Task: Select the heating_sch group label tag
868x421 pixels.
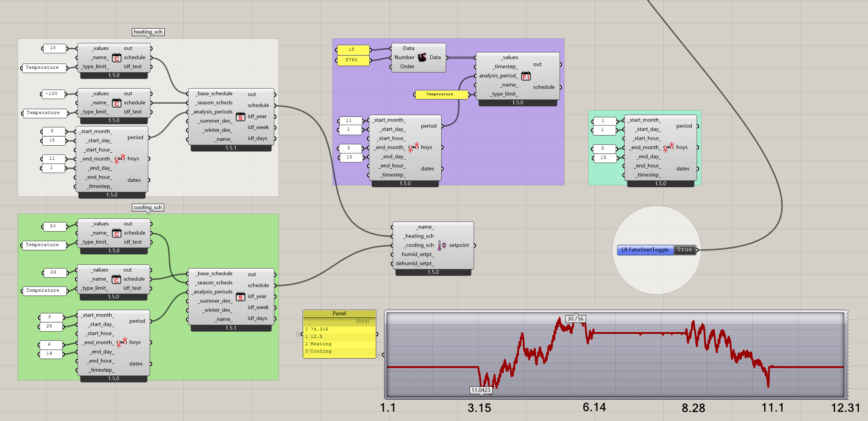Action: (x=148, y=32)
